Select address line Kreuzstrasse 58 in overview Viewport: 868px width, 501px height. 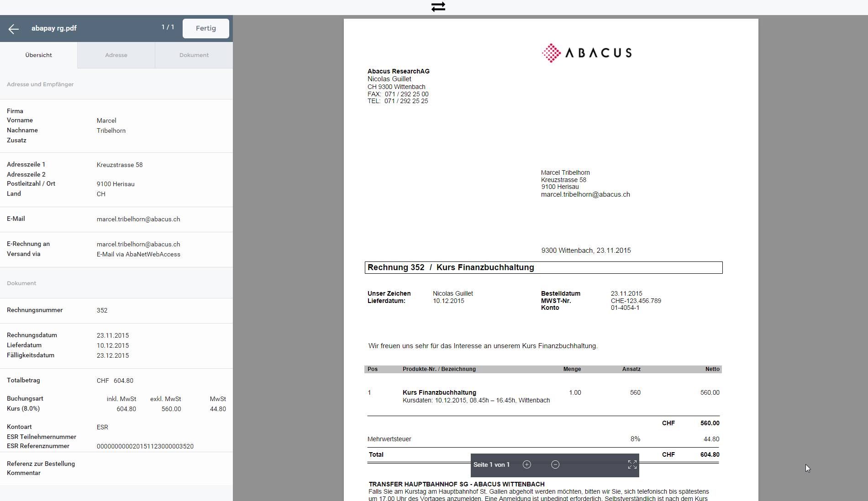[120, 165]
